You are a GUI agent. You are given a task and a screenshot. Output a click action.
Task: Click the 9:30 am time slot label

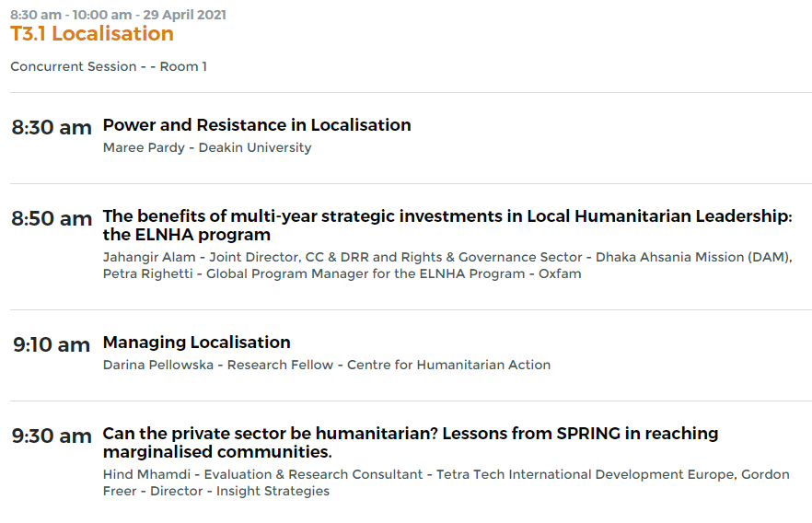[52, 436]
